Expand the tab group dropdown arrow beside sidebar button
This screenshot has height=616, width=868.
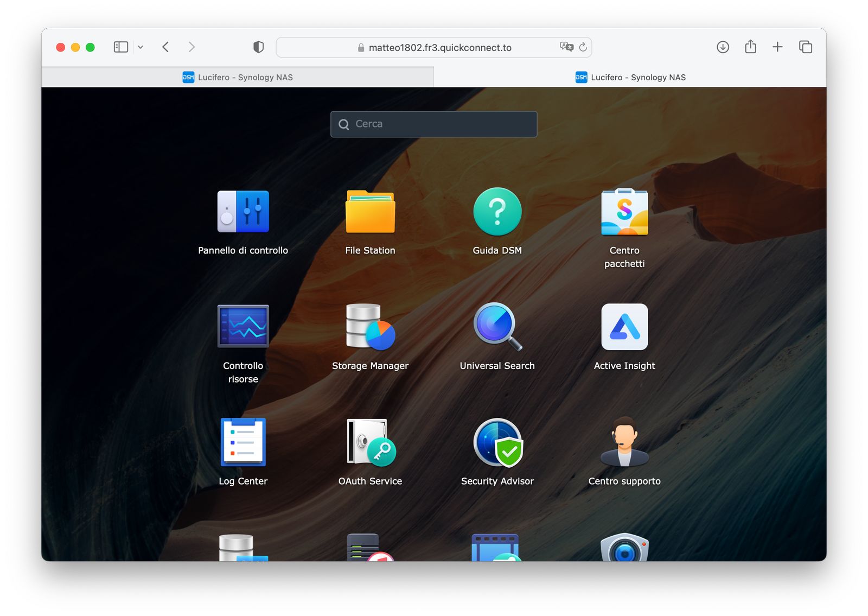point(141,47)
